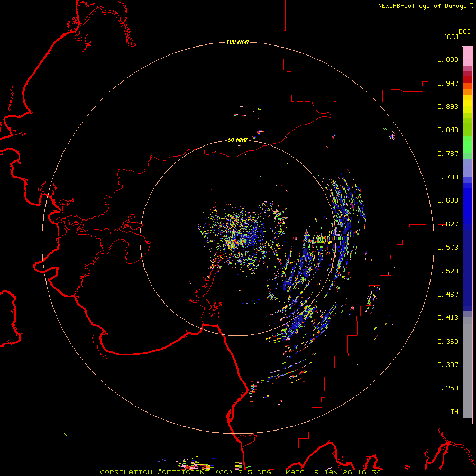
Task: Click the 0.413 color scale value
Action: coord(448,318)
